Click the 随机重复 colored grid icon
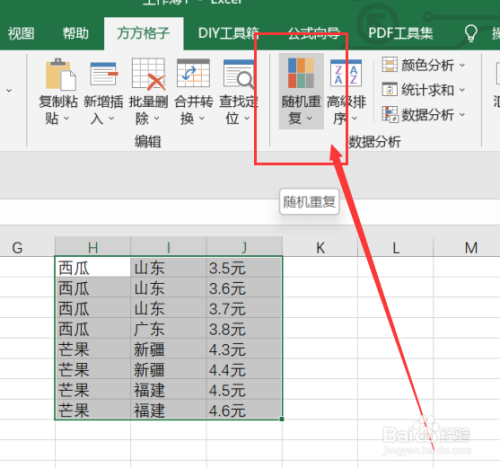The image size is (500, 468). pyautogui.click(x=301, y=73)
